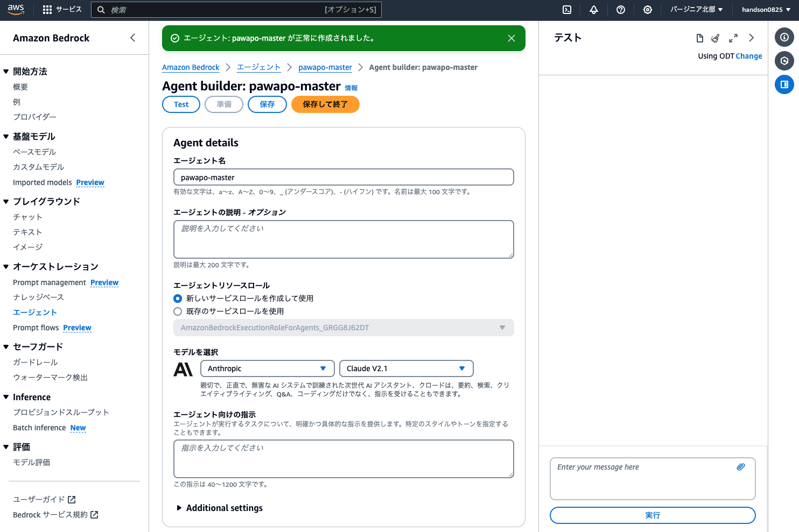Attach a file with paperclip icon

coord(741,467)
